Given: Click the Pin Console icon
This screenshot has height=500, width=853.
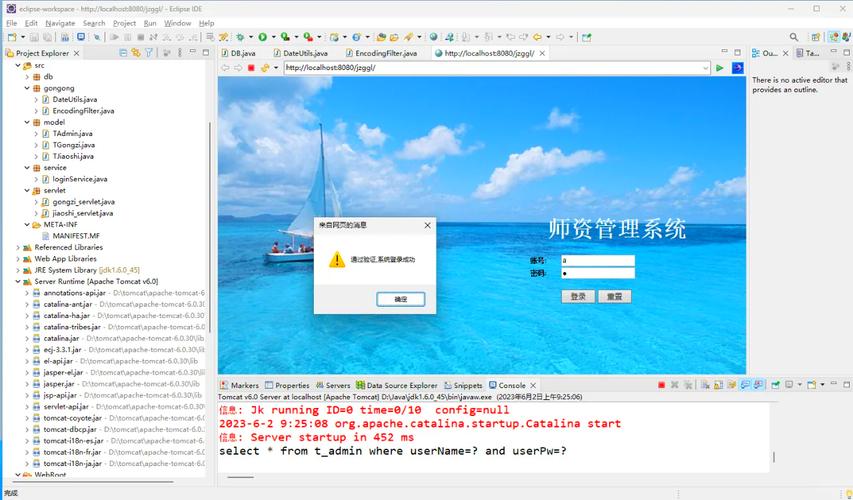Looking at the screenshot, I should click(776, 385).
